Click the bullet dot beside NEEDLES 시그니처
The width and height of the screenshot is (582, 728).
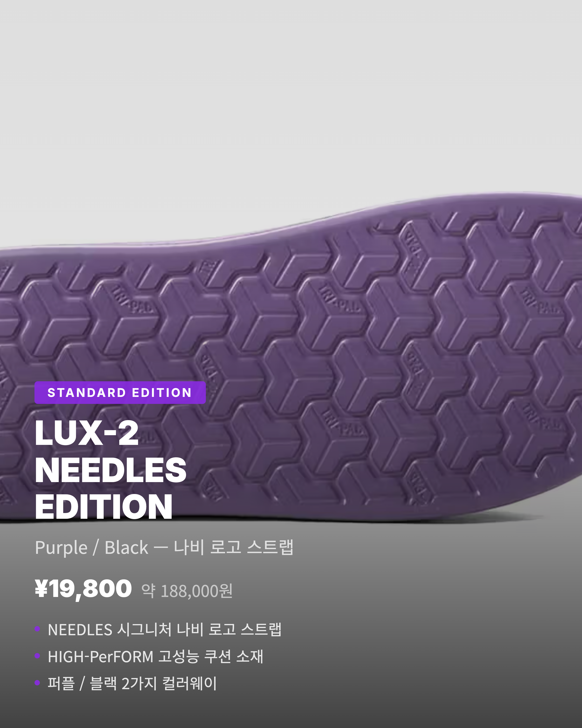coord(37,629)
